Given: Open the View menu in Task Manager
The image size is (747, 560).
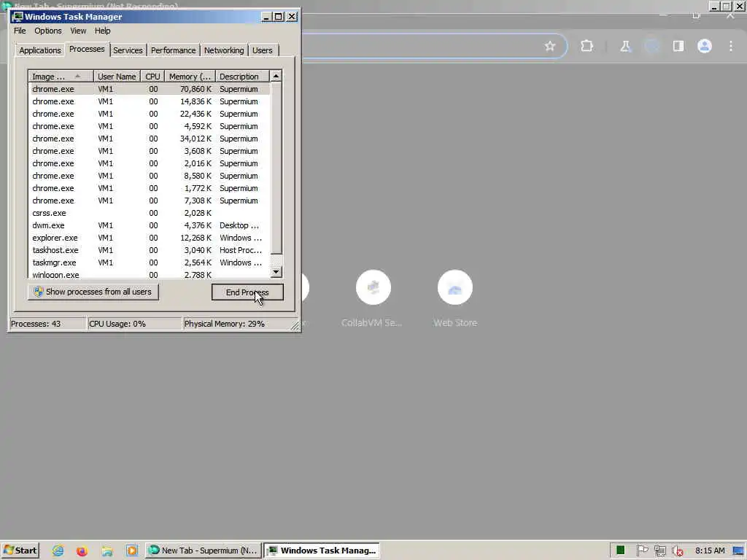Looking at the screenshot, I should pyautogui.click(x=78, y=31).
